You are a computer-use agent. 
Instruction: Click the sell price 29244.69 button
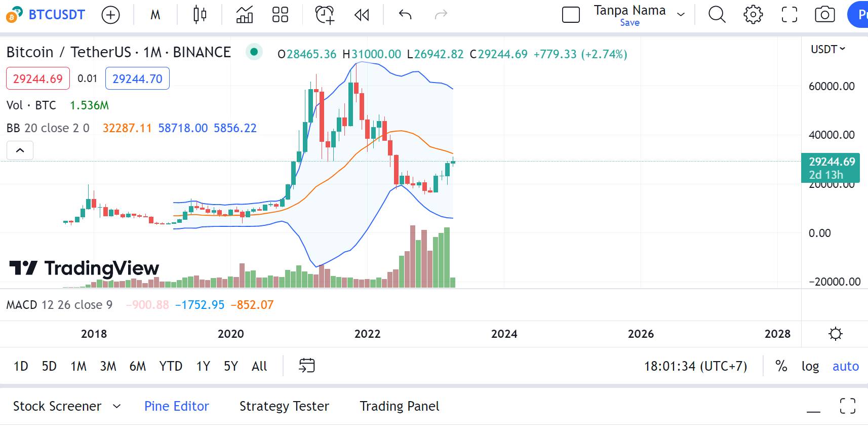(x=38, y=79)
